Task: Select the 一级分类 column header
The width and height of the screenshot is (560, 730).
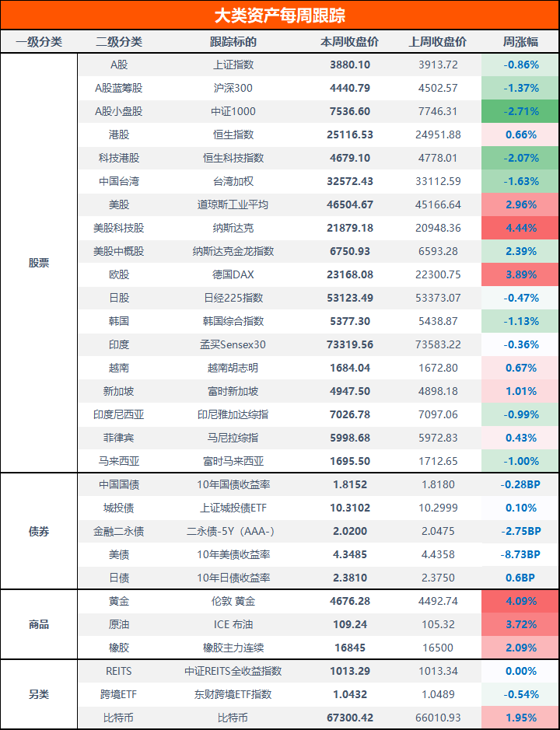Action: (x=39, y=42)
